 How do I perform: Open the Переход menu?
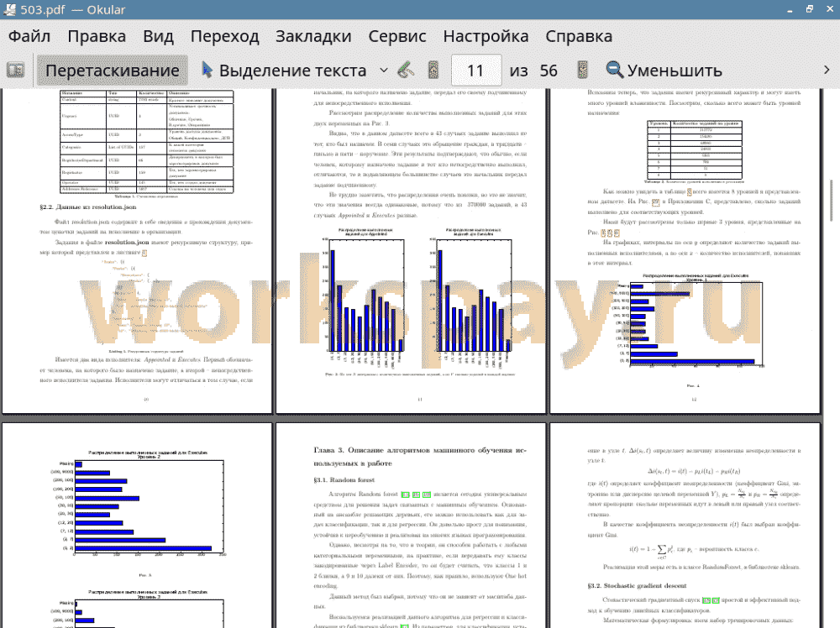pos(224,36)
